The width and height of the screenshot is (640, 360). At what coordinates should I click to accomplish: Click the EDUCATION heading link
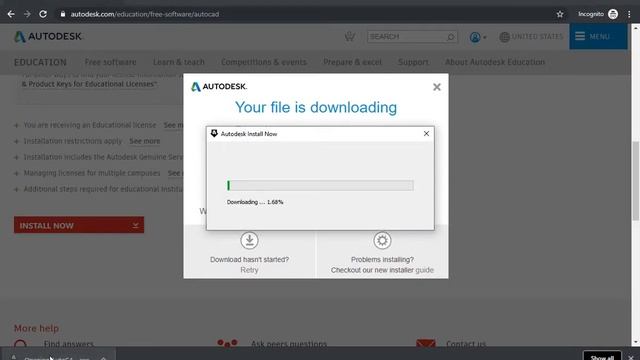pyautogui.click(x=40, y=62)
